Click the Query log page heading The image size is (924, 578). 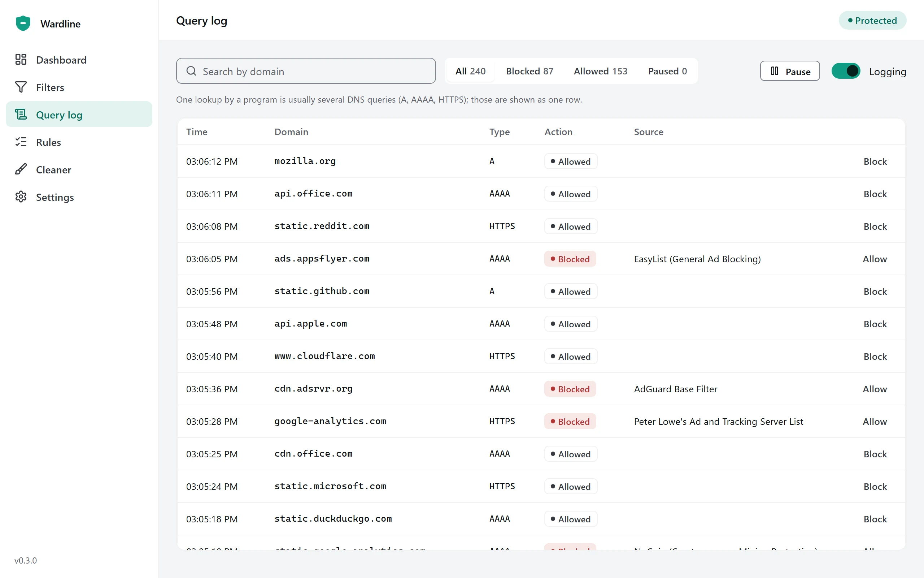click(x=202, y=21)
